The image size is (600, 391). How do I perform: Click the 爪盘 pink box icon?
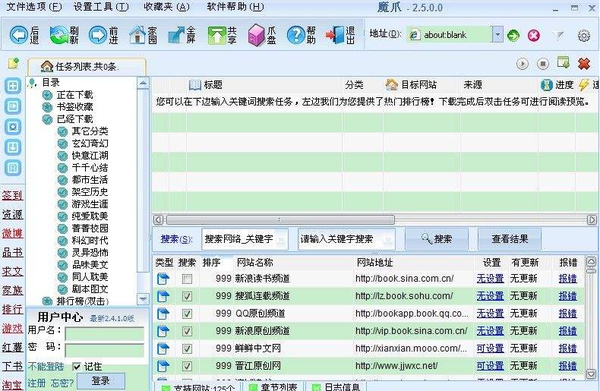(x=256, y=35)
